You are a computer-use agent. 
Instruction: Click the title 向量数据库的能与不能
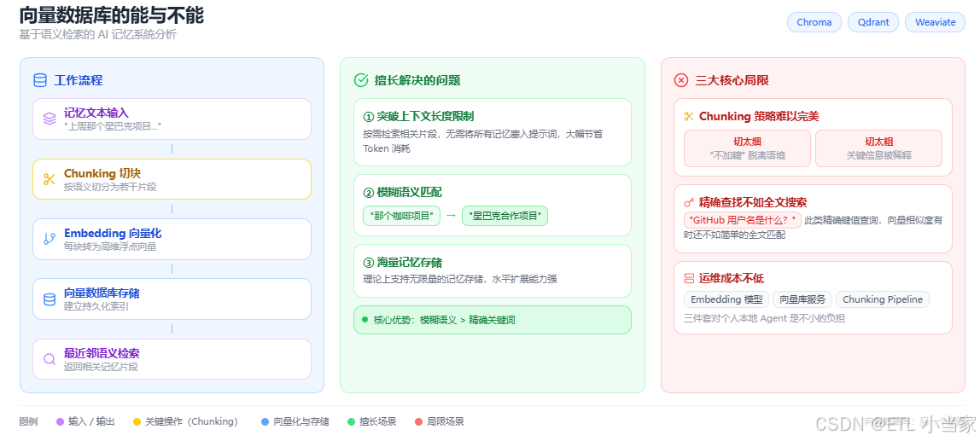click(111, 15)
